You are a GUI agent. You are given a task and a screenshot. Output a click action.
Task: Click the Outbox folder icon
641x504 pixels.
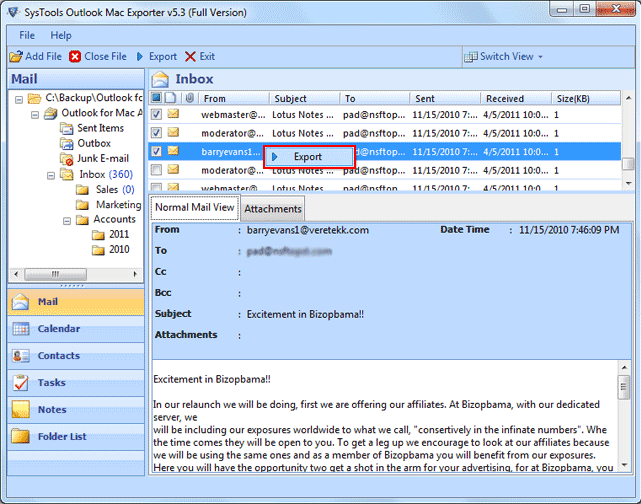[x=67, y=143]
